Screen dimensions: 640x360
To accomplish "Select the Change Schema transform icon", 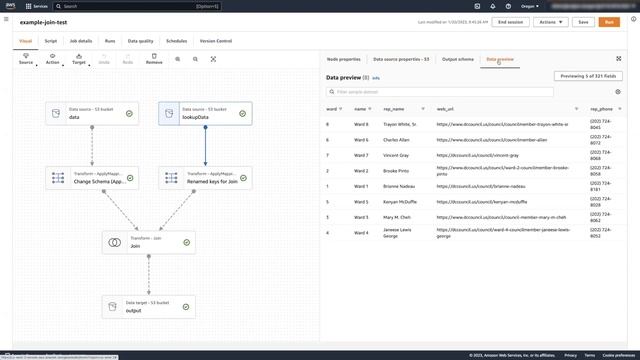I will coord(58,178).
